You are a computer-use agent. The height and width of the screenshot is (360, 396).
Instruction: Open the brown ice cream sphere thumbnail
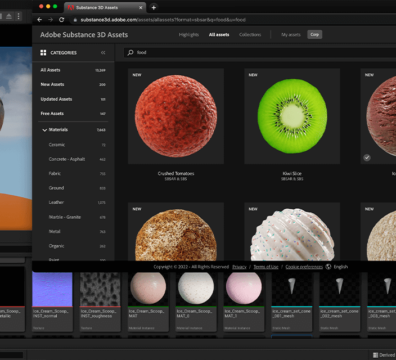(x=379, y=116)
